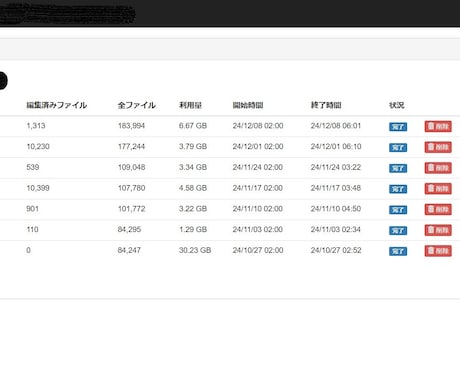
Task: Click the 完了 status badge for 24/11/03
Action: coord(398,230)
